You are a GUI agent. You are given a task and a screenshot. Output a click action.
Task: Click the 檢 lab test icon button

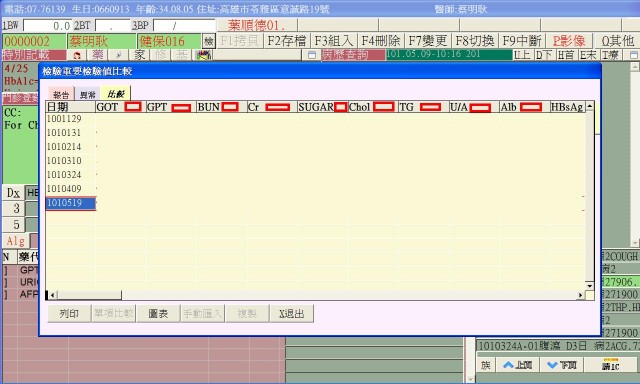click(x=209, y=41)
